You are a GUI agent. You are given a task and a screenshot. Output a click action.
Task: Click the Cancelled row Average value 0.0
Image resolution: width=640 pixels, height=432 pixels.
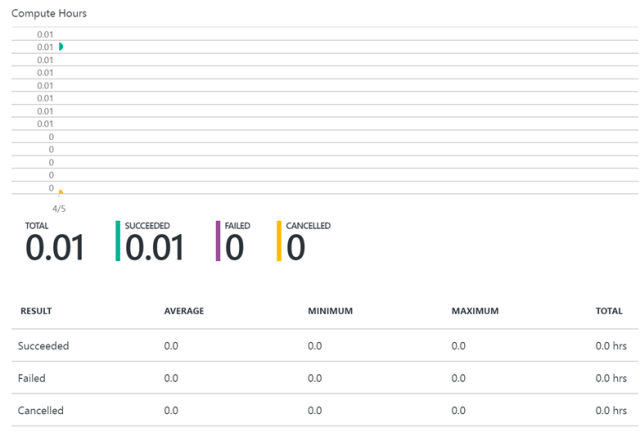point(171,410)
